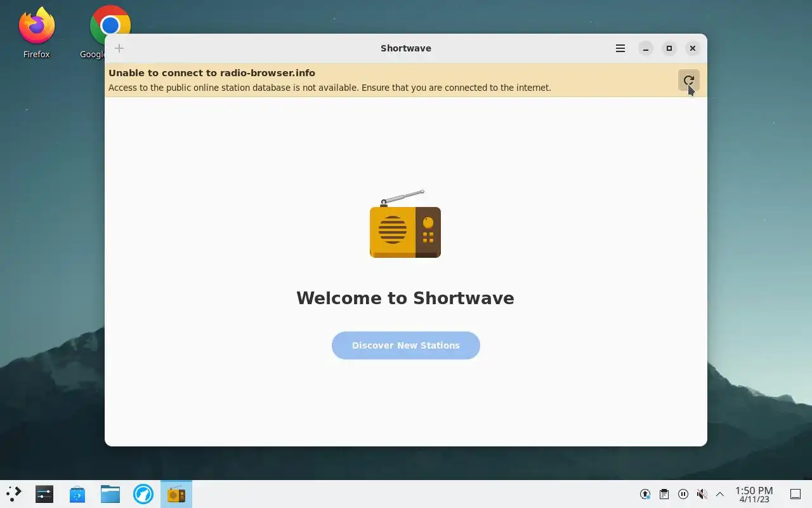Viewport: 812px width, 508px height.
Task: Open the clock showing 1:50 PM
Action: (x=754, y=494)
